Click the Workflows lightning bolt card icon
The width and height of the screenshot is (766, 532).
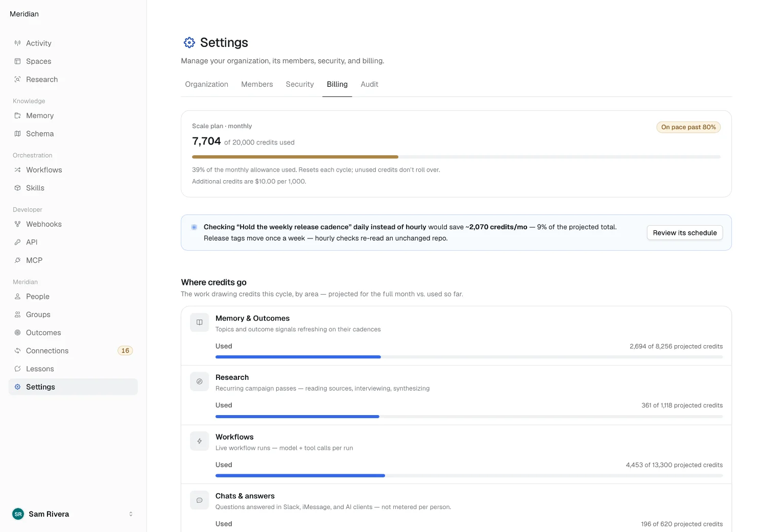[200, 441]
